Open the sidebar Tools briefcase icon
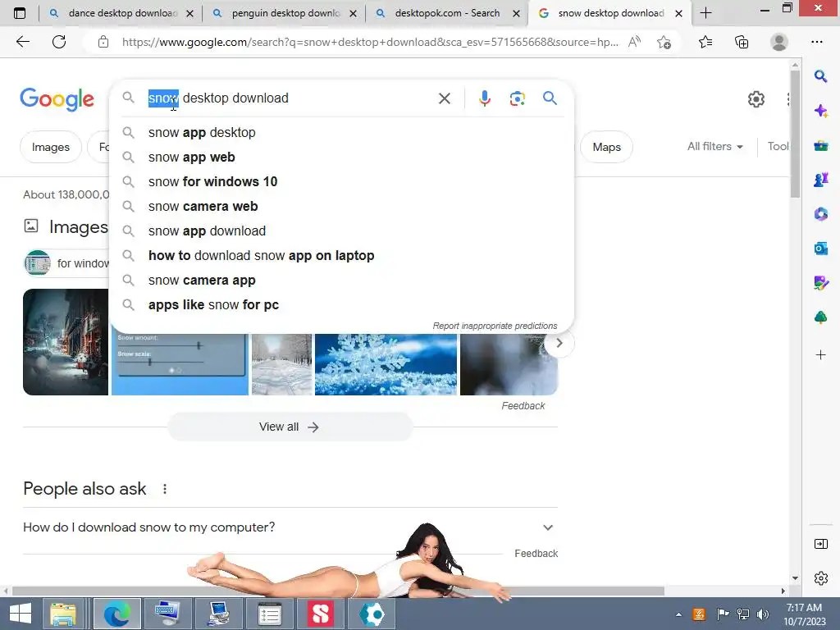This screenshot has height=630, width=840. [x=820, y=145]
